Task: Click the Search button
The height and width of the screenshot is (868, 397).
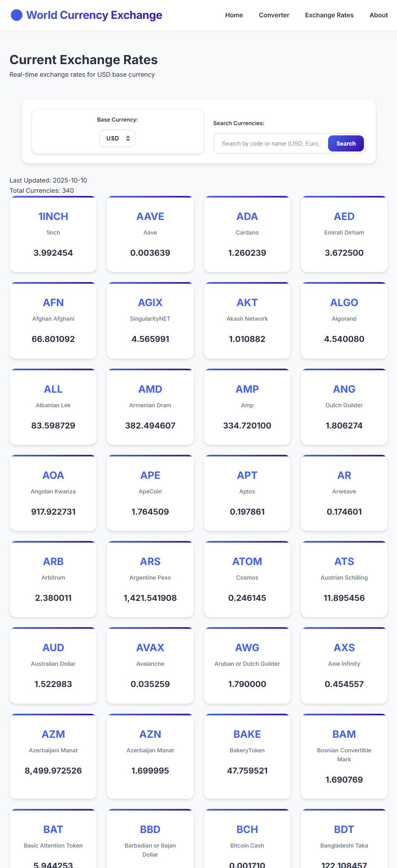Action: click(346, 144)
